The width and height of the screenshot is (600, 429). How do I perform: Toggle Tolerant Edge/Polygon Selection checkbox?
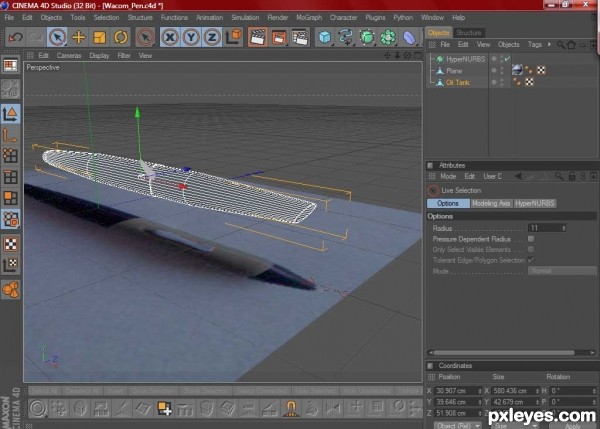(531, 260)
